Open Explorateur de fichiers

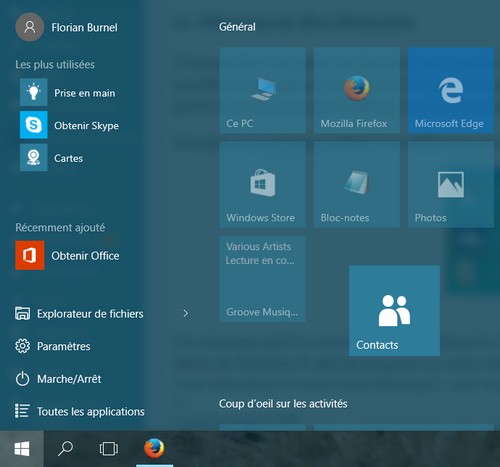pos(79,313)
